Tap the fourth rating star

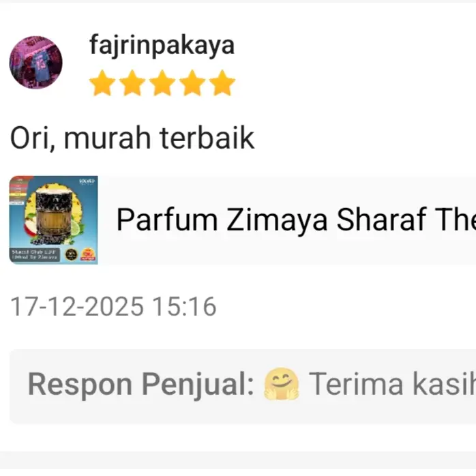click(192, 83)
